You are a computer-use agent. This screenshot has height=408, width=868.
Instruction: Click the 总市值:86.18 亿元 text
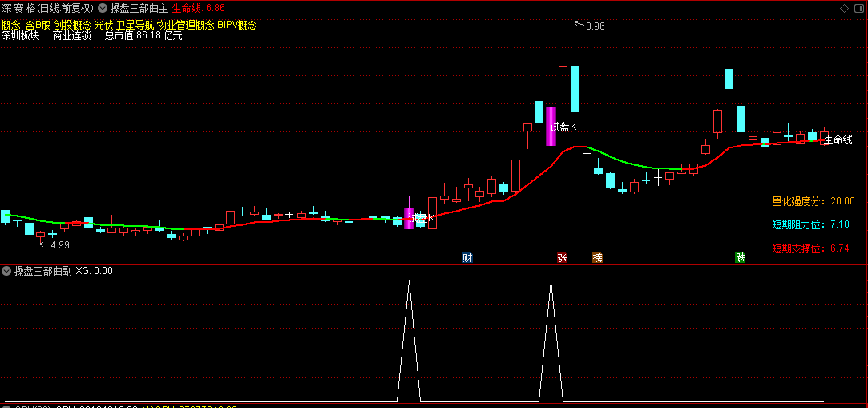point(143,36)
